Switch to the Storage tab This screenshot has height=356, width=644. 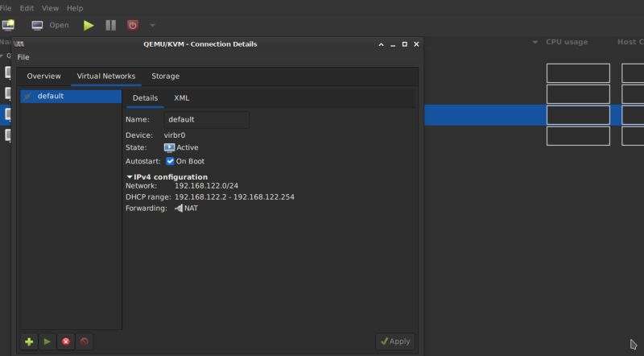[x=166, y=76]
